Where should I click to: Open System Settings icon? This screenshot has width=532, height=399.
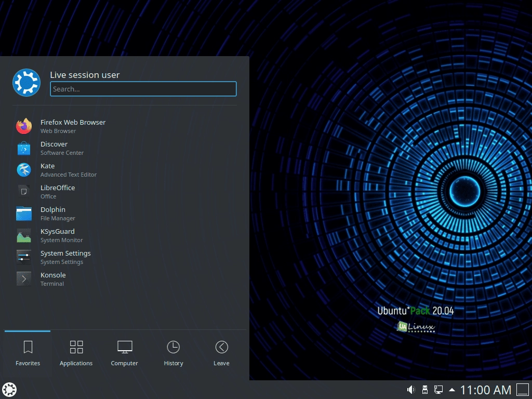coord(24,257)
